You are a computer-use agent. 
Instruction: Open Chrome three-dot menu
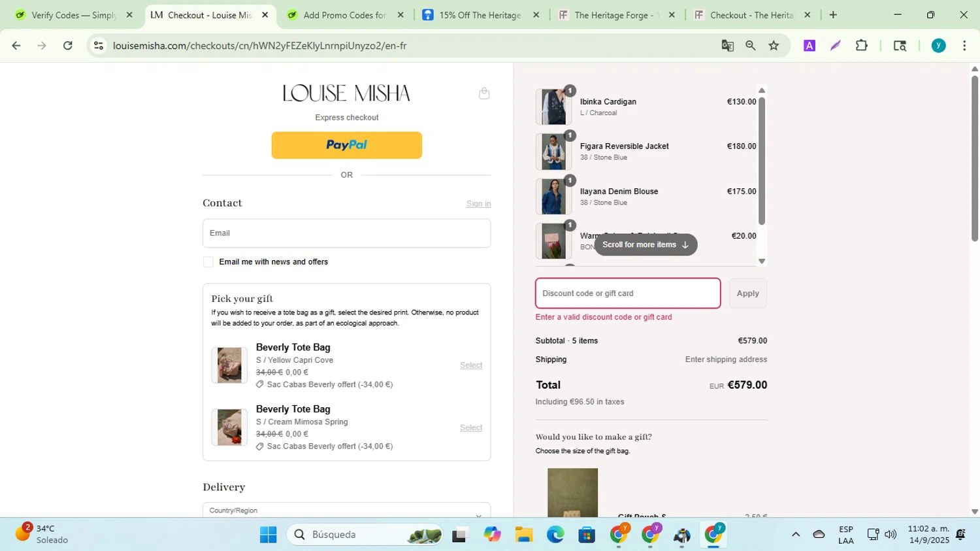(964, 46)
